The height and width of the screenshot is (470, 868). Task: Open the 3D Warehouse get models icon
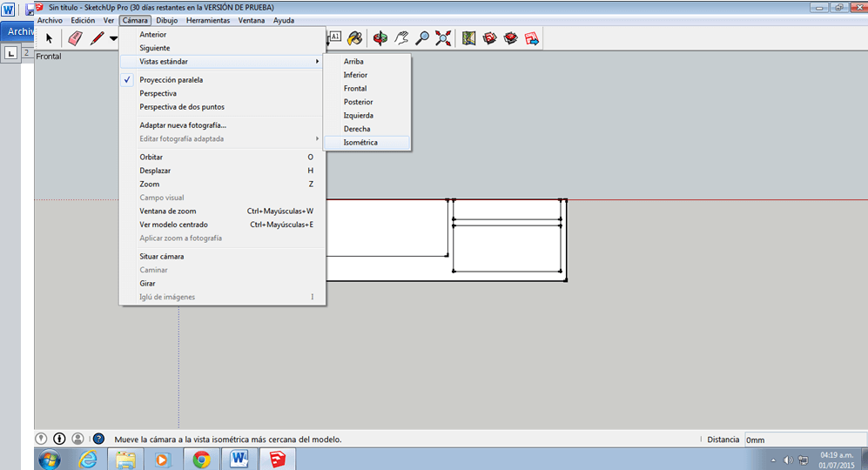coord(490,38)
